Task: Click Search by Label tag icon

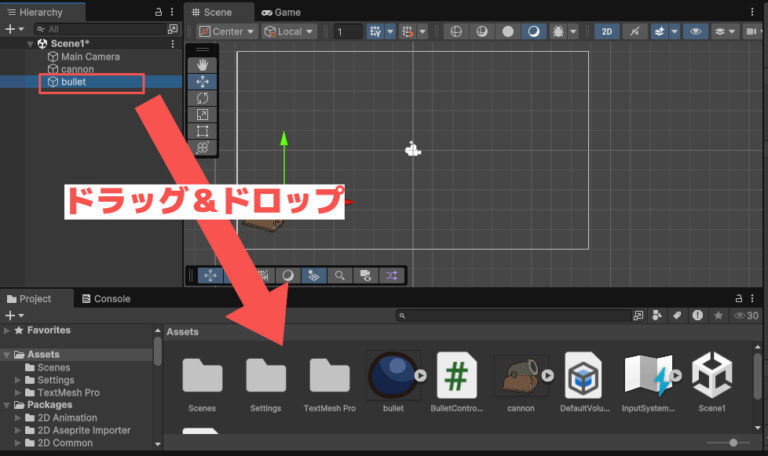Action: click(677, 315)
